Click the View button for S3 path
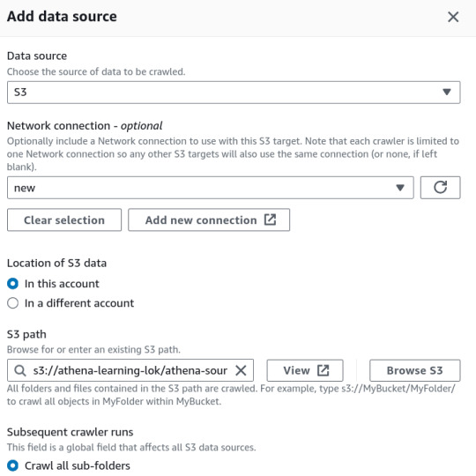476x476 pixels. coord(305,370)
